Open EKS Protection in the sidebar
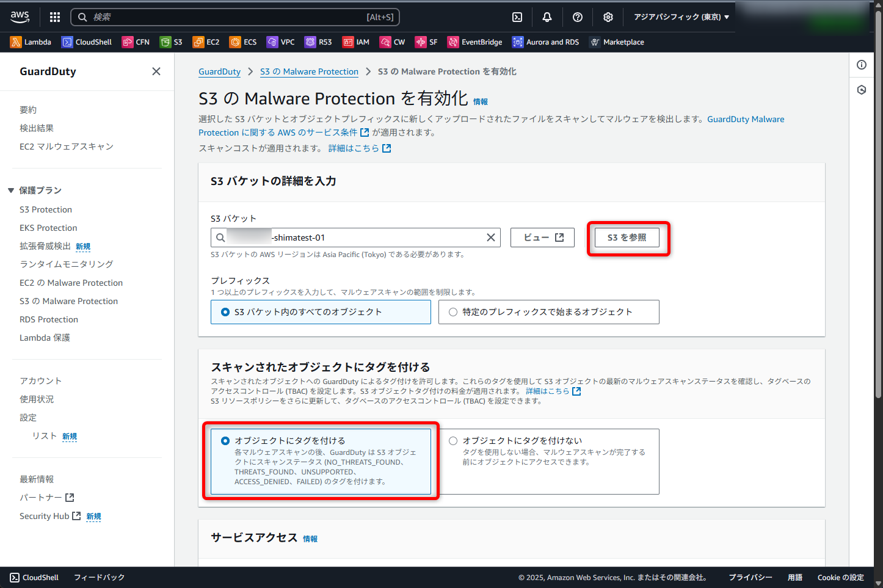This screenshot has height=588, width=883. tap(48, 228)
